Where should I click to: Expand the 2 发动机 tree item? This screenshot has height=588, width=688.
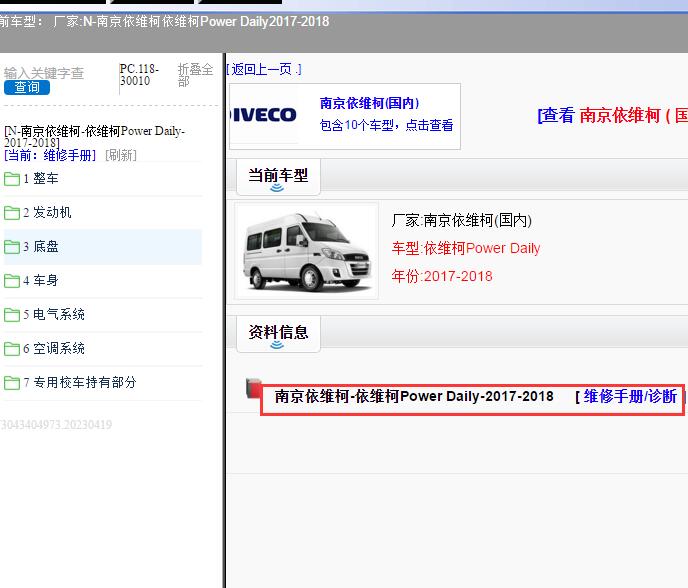point(103,213)
